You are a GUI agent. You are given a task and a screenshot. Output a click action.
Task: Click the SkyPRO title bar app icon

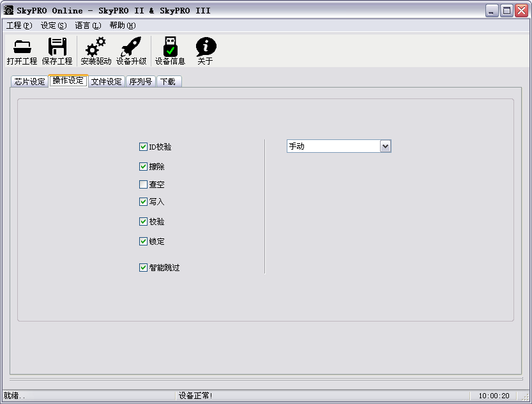pyautogui.click(x=8, y=10)
